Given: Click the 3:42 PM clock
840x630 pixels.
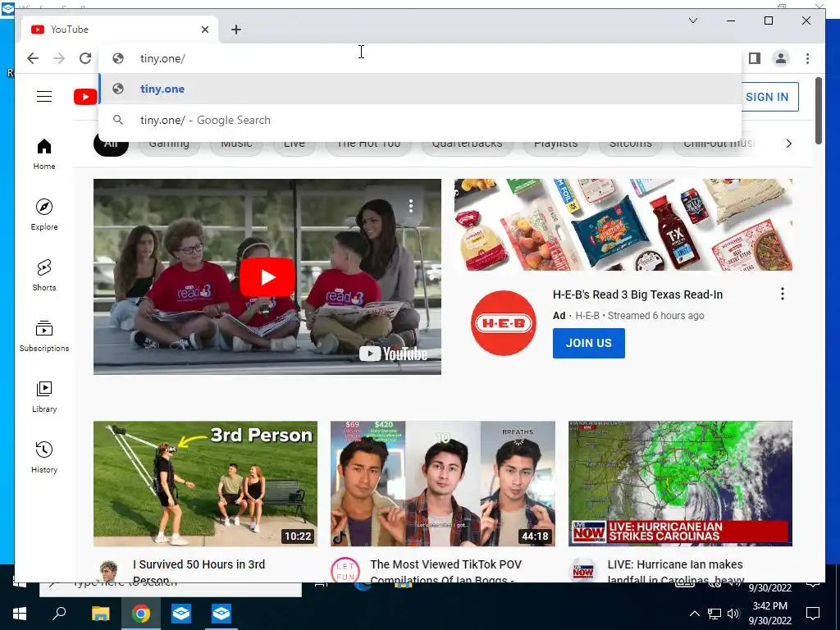Looking at the screenshot, I should point(769,606).
